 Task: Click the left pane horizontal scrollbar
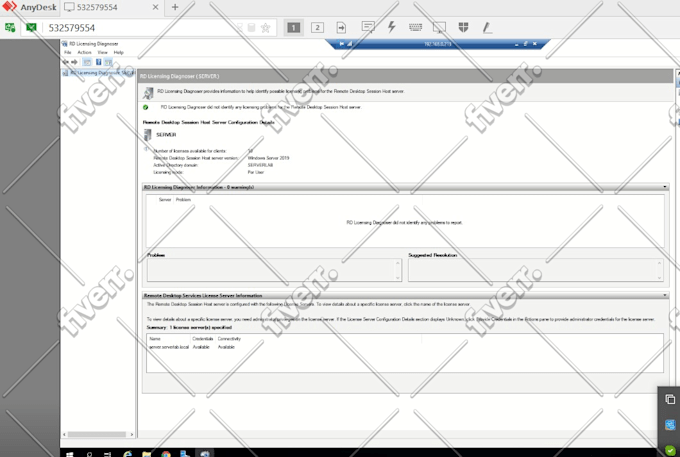(x=96, y=434)
